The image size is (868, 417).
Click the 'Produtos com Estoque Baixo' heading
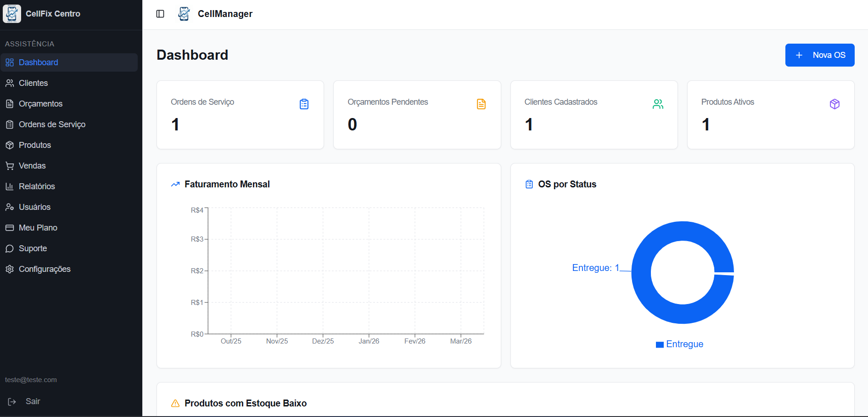[x=246, y=403]
